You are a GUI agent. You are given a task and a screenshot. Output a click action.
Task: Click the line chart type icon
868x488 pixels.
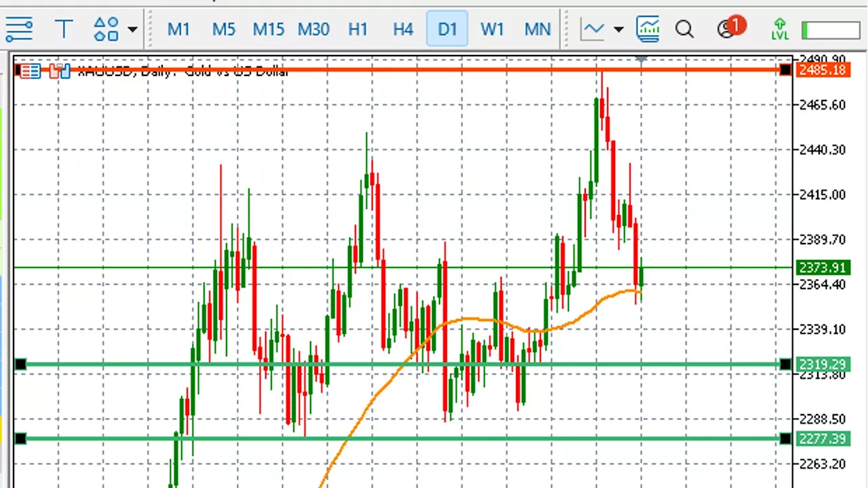tap(593, 29)
